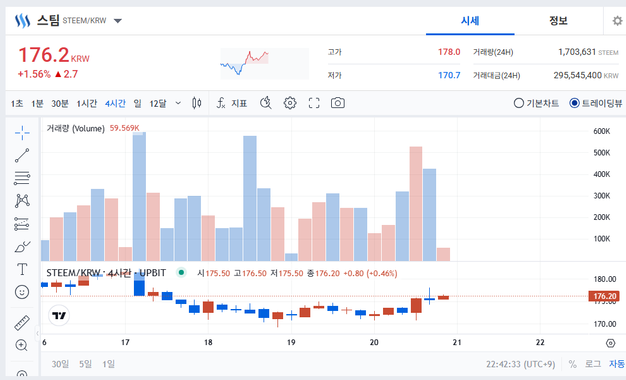Set chart range to 30일

(x=60, y=364)
